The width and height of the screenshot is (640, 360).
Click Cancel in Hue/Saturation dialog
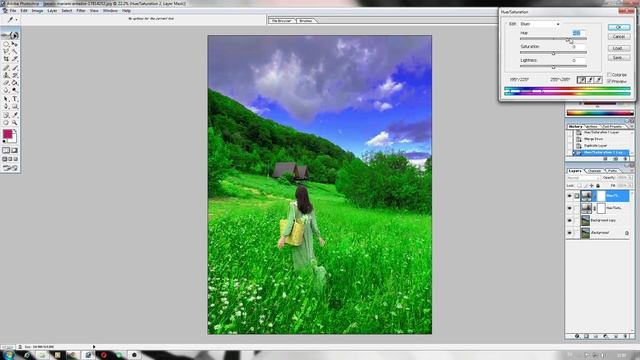[x=619, y=37]
